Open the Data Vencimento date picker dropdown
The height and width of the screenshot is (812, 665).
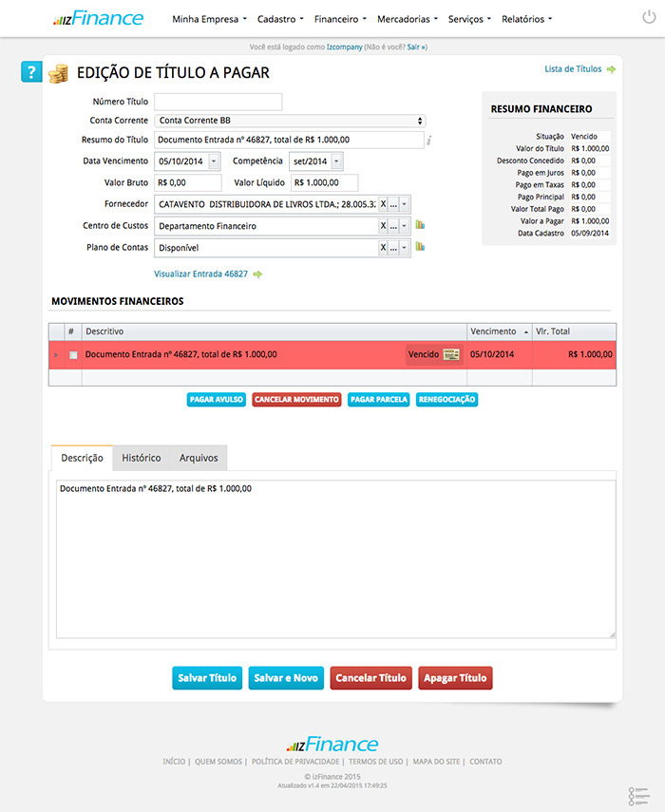[x=214, y=161]
